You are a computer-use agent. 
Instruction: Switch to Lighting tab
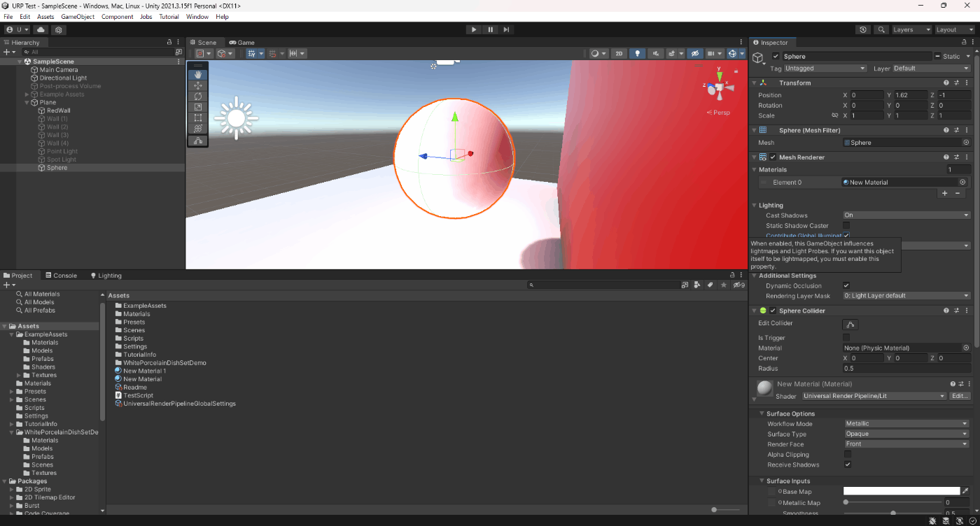106,276
